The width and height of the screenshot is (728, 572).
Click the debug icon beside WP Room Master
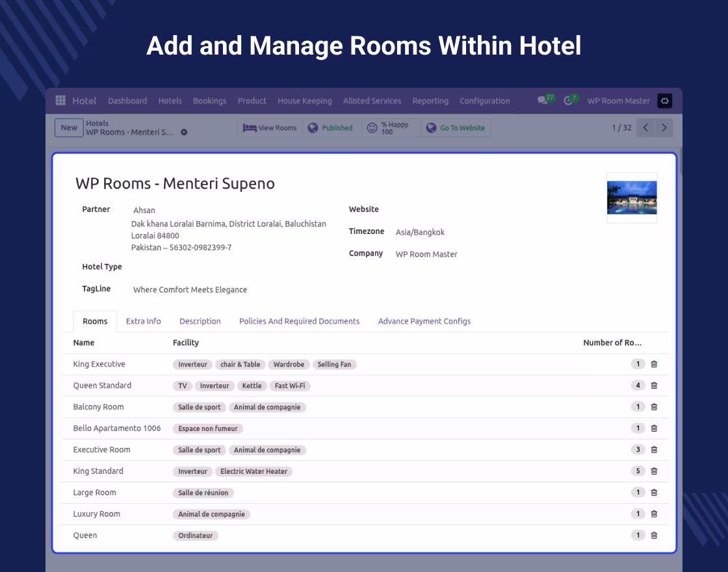coord(664,101)
